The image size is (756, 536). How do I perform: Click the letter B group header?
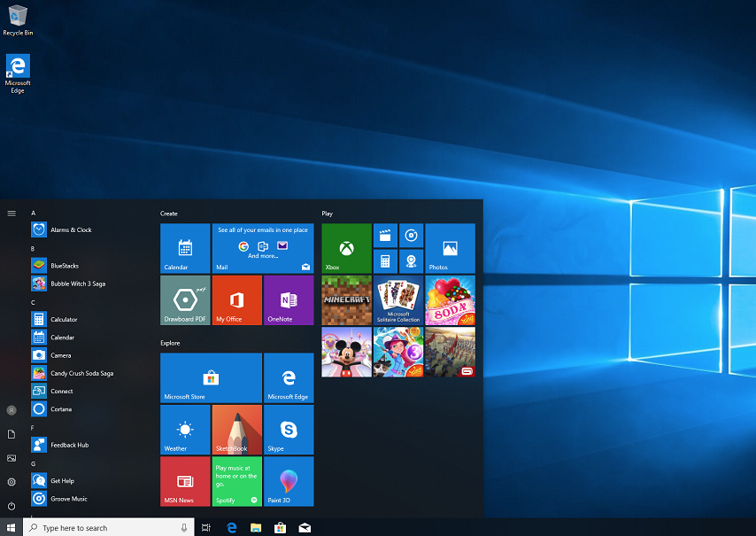point(33,248)
